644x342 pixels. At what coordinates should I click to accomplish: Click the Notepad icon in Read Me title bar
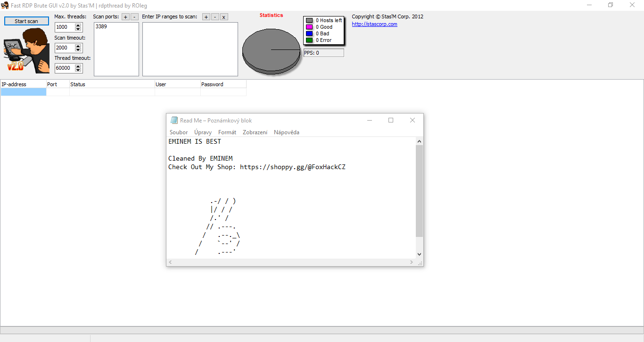174,120
